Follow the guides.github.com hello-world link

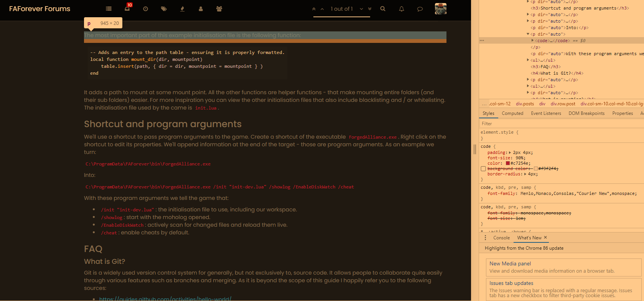(165, 298)
